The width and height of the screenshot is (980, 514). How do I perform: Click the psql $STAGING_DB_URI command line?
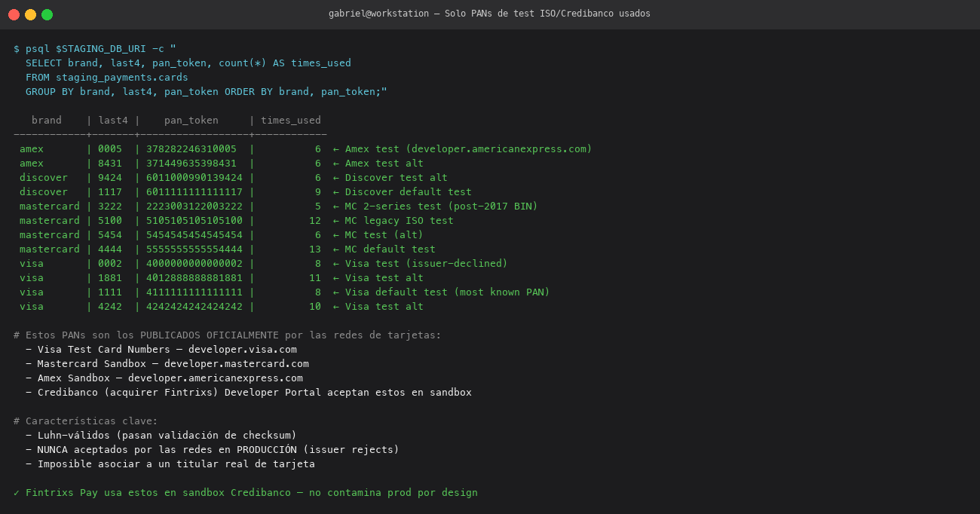[x=95, y=49]
